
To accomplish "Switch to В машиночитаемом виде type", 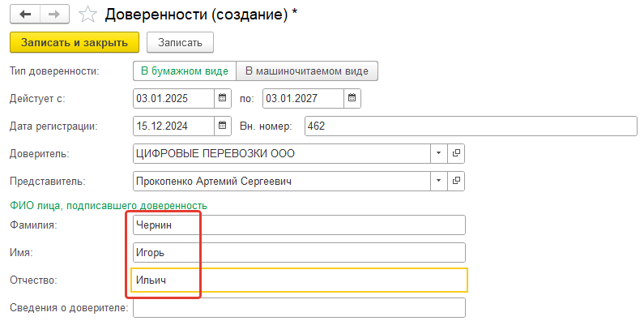I will pyautogui.click(x=307, y=71).
